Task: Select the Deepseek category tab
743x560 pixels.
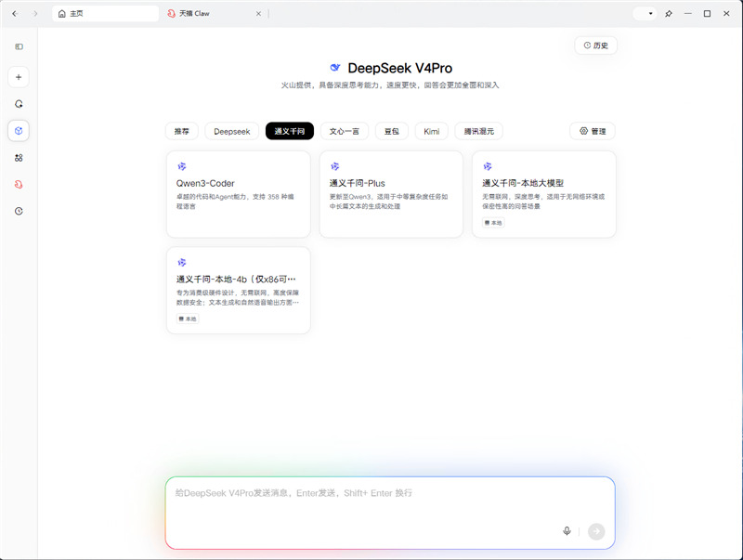Action: click(231, 131)
